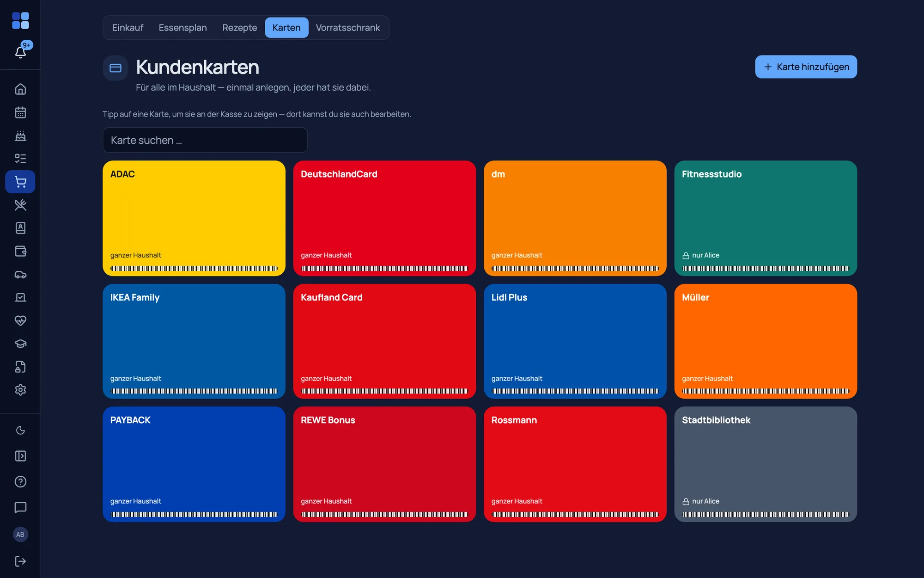Viewport: 924px width, 578px height.
Task: Open the car icon in sidebar
Action: coord(20,274)
